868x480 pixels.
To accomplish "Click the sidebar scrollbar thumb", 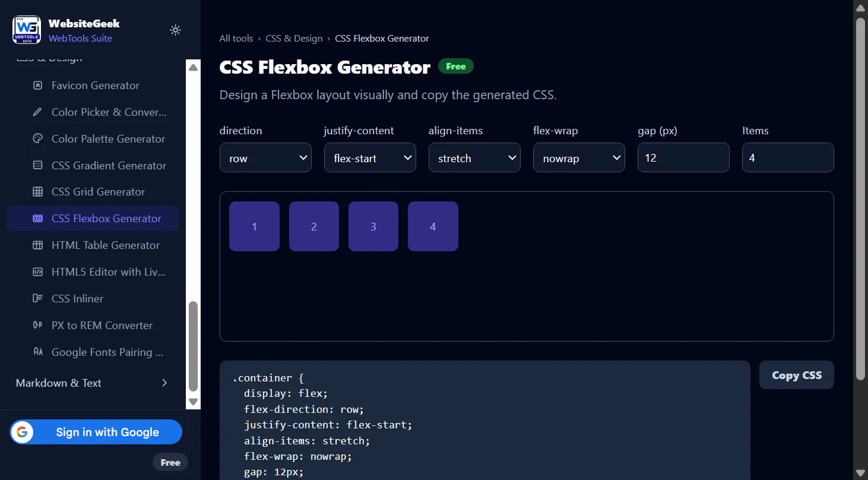I will coord(193,346).
